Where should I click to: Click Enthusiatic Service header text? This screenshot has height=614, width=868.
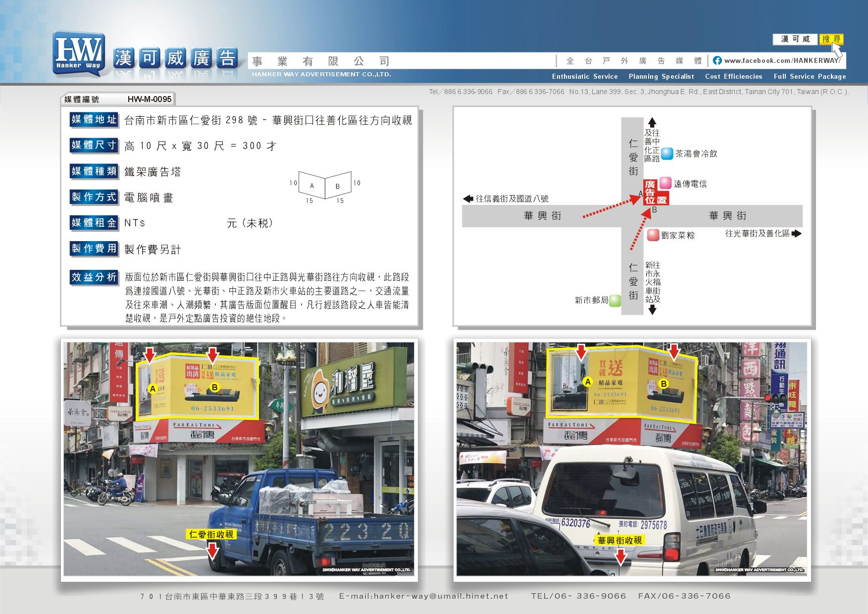(585, 76)
